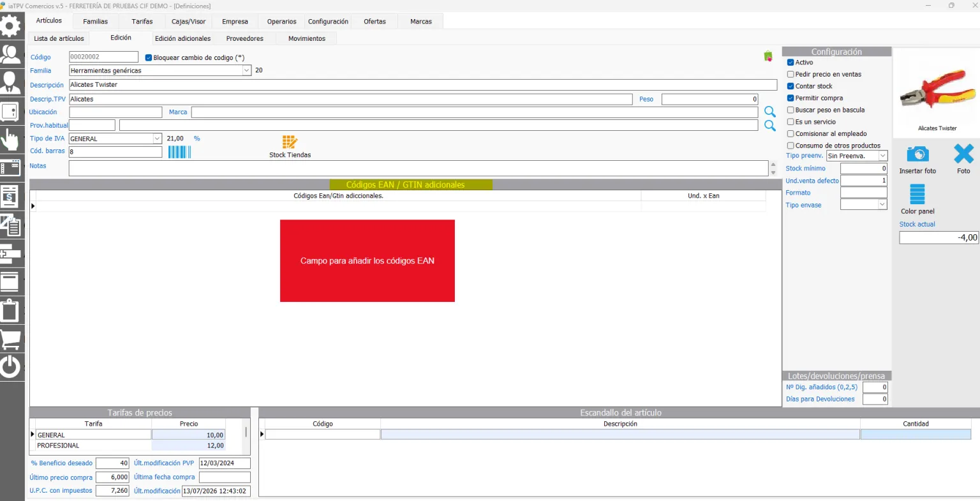Screen dimensions: 980x501
Task: Click the barcode generator icon
Action: pyautogui.click(x=179, y=152)
